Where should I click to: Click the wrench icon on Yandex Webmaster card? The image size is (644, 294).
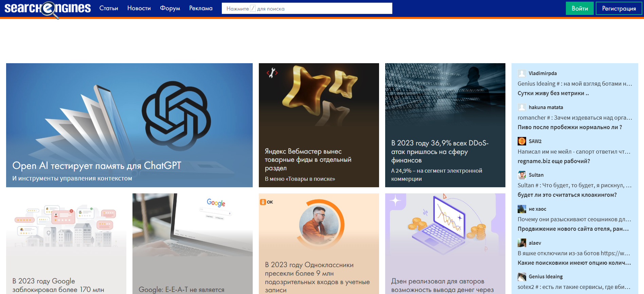tap(272, 73)
